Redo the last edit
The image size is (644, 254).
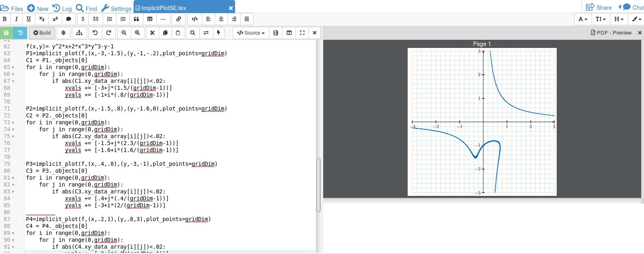[108, 33]
